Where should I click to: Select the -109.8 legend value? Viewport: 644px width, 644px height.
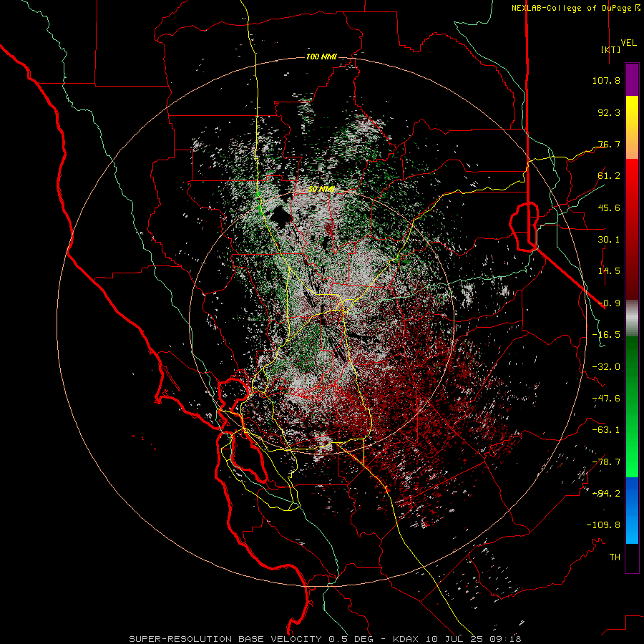click(603, 525)
